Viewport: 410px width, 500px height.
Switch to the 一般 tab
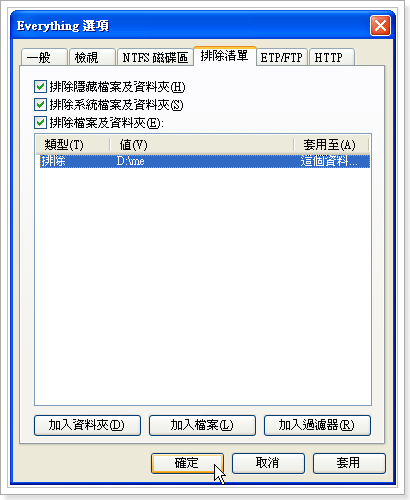click(44, 57)
